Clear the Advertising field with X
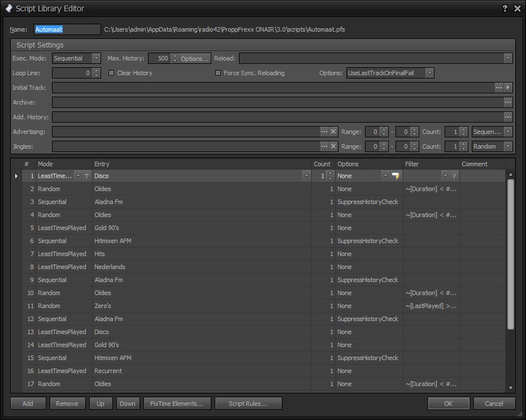Screen dimensions: 526x420 tap(333, 132)
